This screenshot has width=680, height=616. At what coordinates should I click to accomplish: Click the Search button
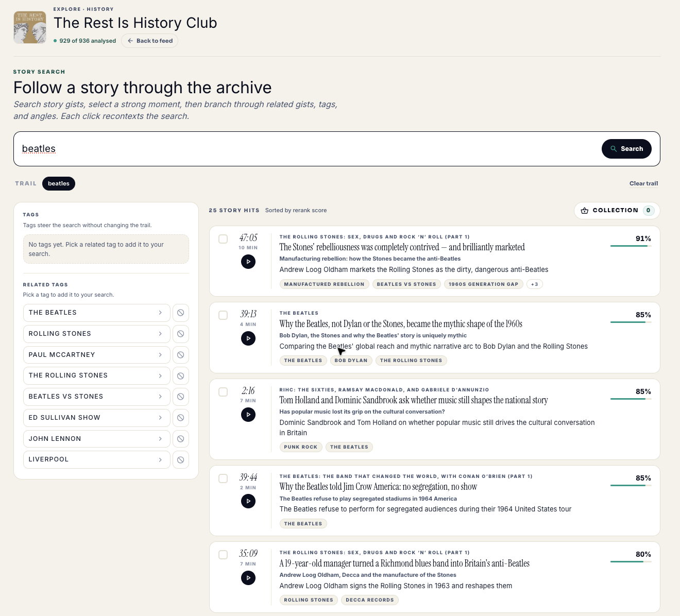626,149
